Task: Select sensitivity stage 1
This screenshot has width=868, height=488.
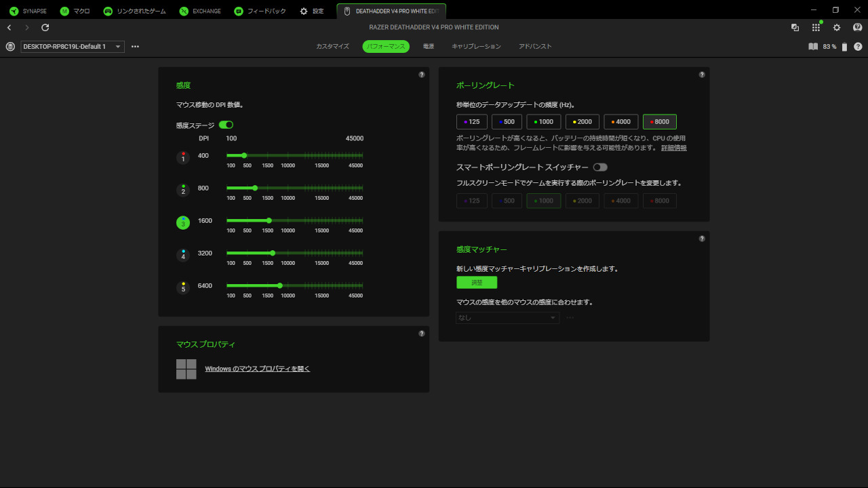Action: 183,157
